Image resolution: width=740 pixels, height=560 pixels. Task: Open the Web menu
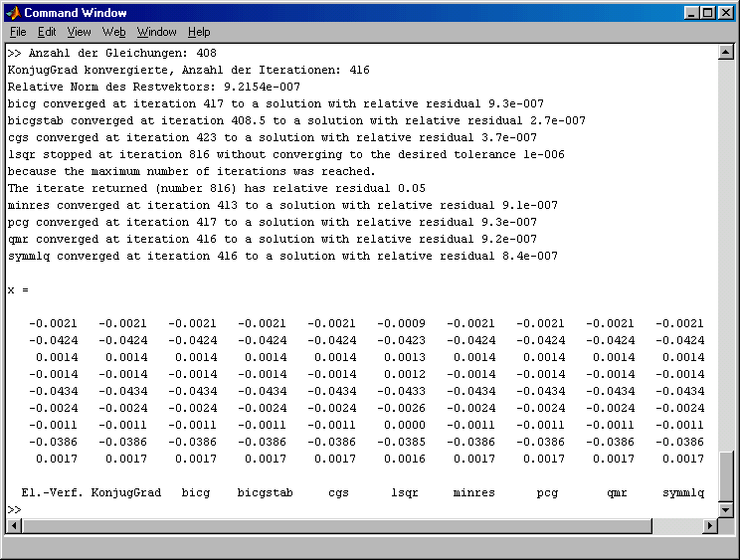tap(113, 32)
